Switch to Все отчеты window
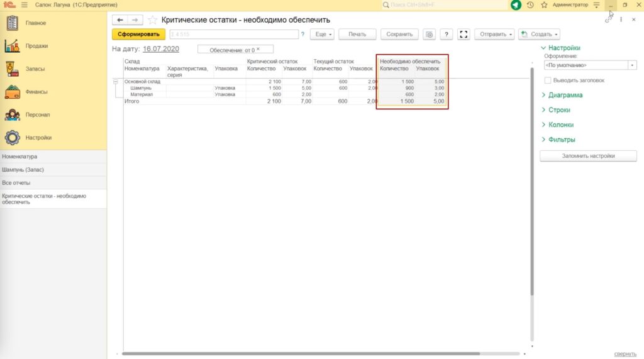This screenshot has height=359, width=644. 53,183
